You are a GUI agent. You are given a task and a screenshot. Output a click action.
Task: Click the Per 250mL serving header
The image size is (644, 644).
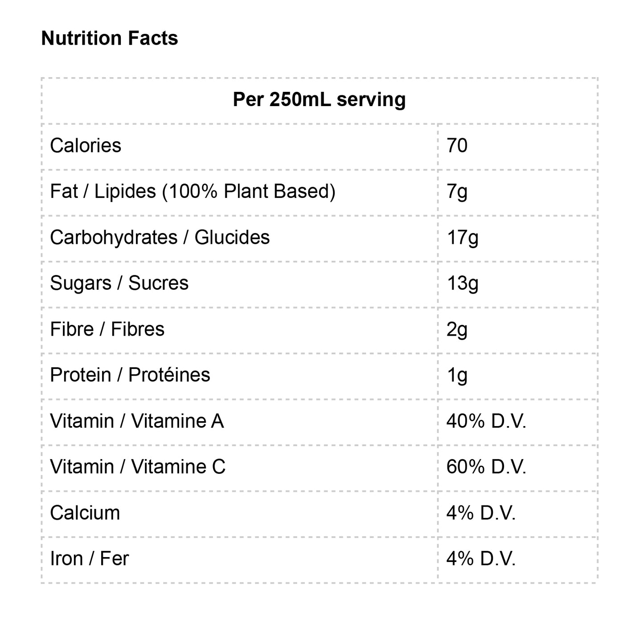tap(319, 99)
